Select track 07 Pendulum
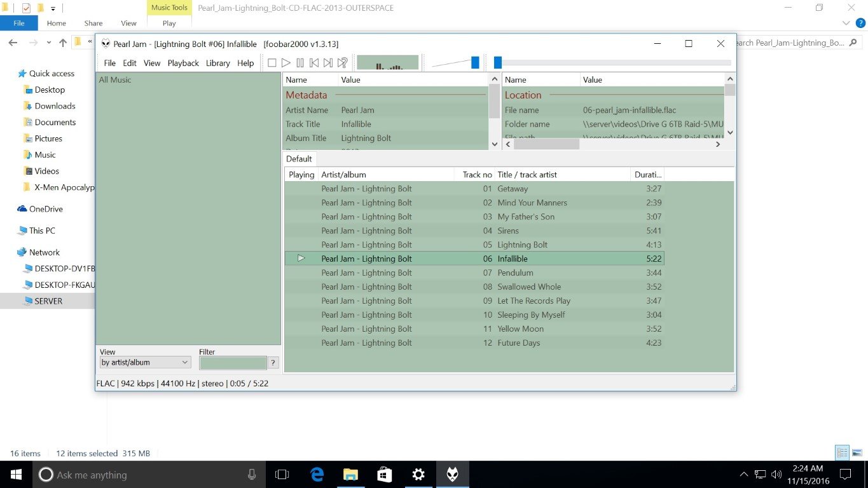Image resolution: width=868 pixels, height=488 pixels. tap(474, 273)
